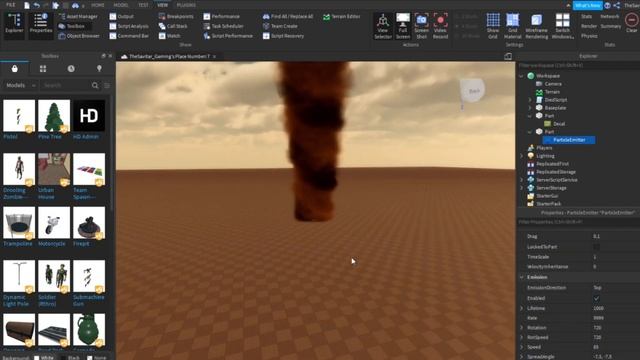
Task: Open the Models category dropdown in Toolbox
Action: coord(20,85)
